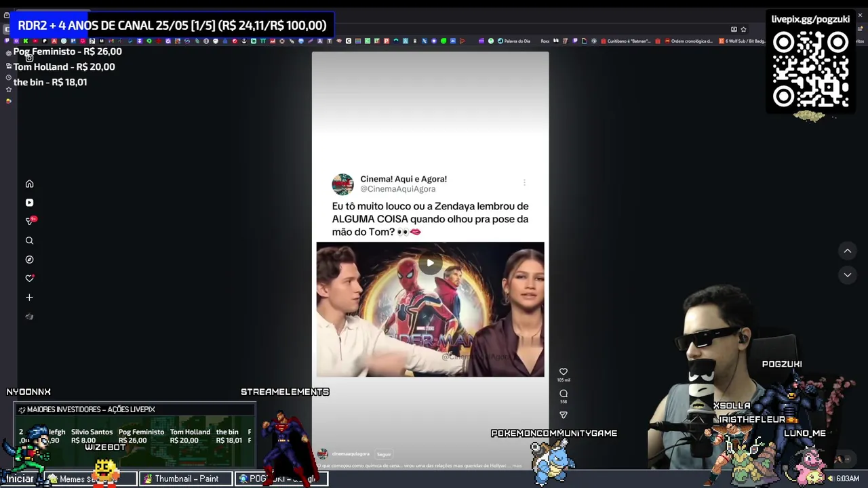Click the install-app icon in the address bar
This screenshot has height=488, width=868.
pos(734,29)
